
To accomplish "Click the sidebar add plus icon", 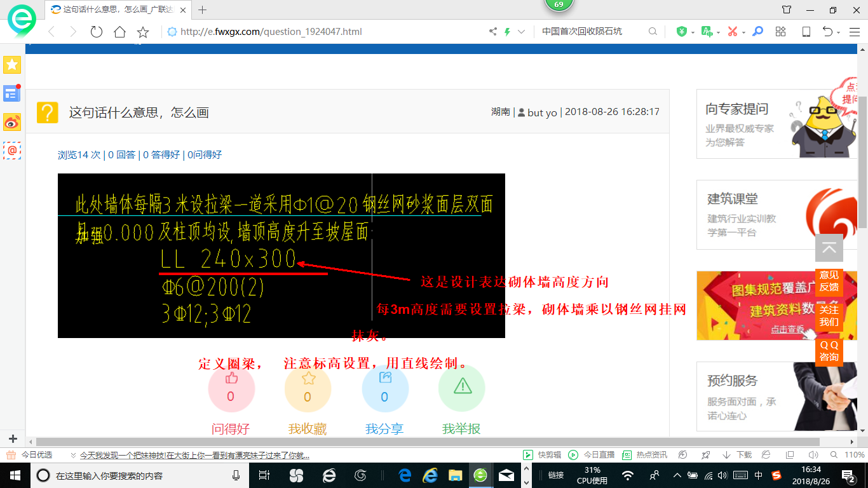I will pyautogui.click(x=13, y=438).
